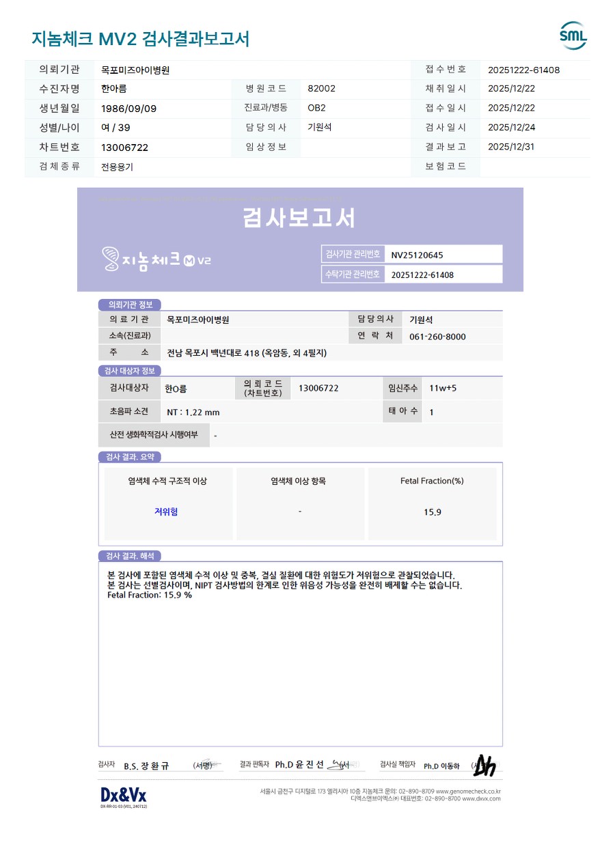The height and width of the screenshot is (868, 615).
Task: Click the empty 보험코드 label cell
Action: (x=446, y=166)
